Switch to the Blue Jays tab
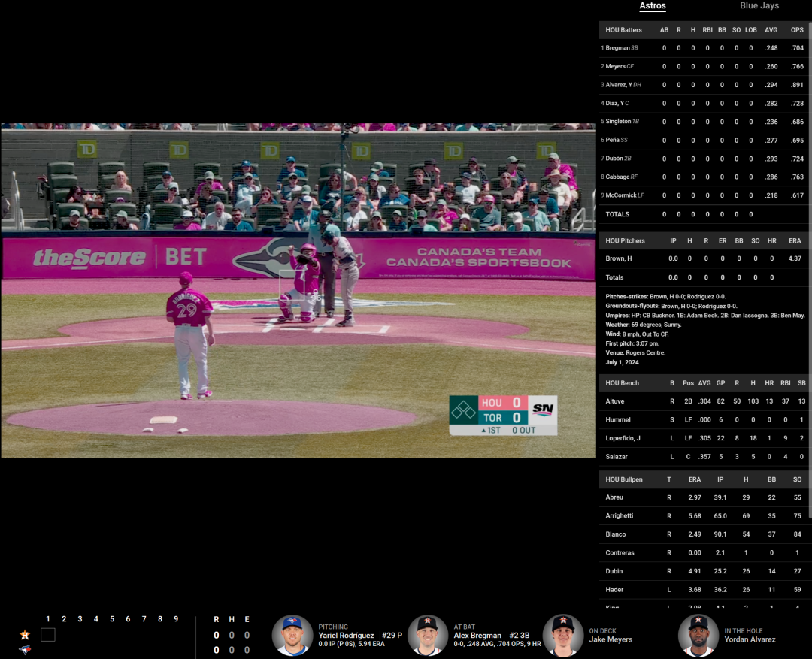Viewport: 812px width, 659px height. coord(759,6)
